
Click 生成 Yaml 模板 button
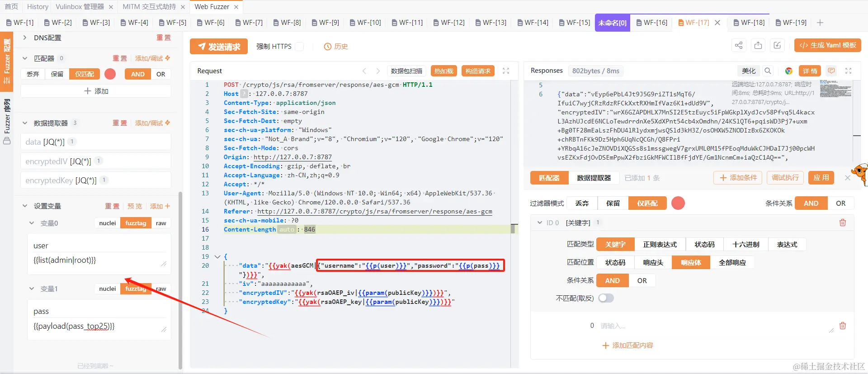click(828, 45)
